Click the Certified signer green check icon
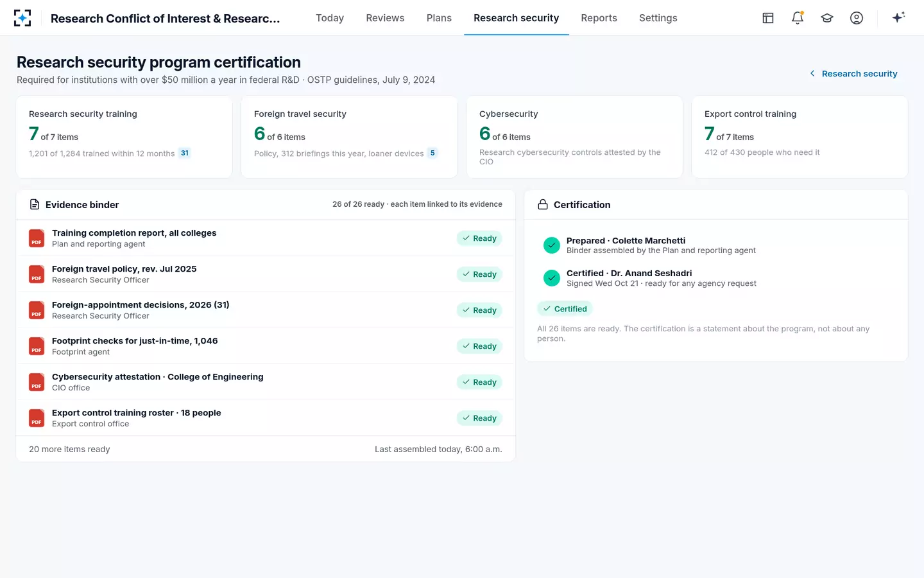The height and width of the screenshot is (578, 924). [552, 278]
